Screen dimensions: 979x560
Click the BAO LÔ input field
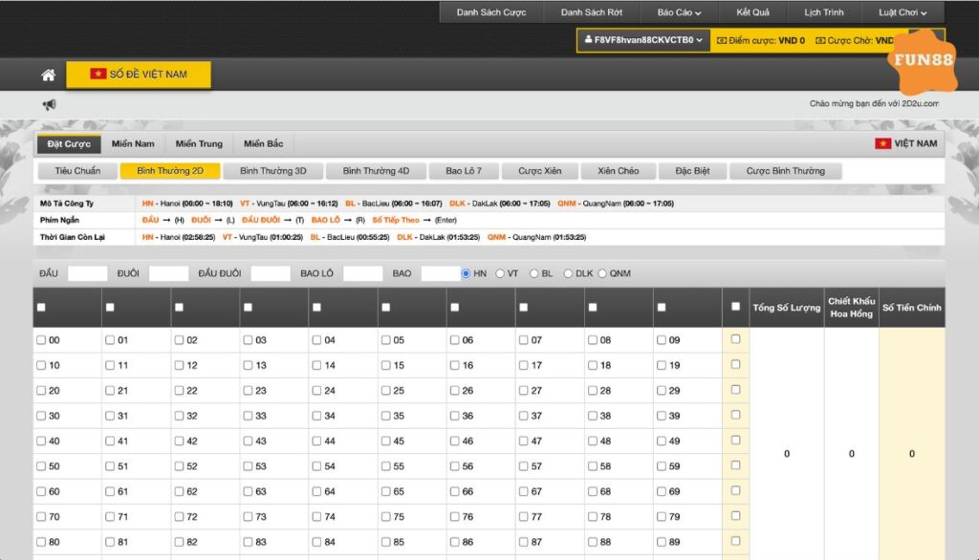(362, 273)
